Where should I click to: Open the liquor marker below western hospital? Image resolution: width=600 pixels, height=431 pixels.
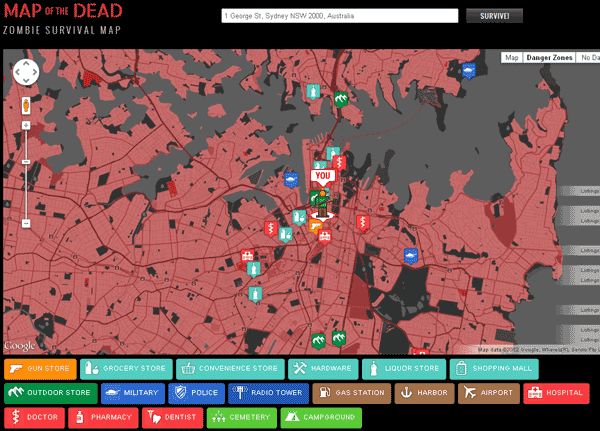click(253, 269)
